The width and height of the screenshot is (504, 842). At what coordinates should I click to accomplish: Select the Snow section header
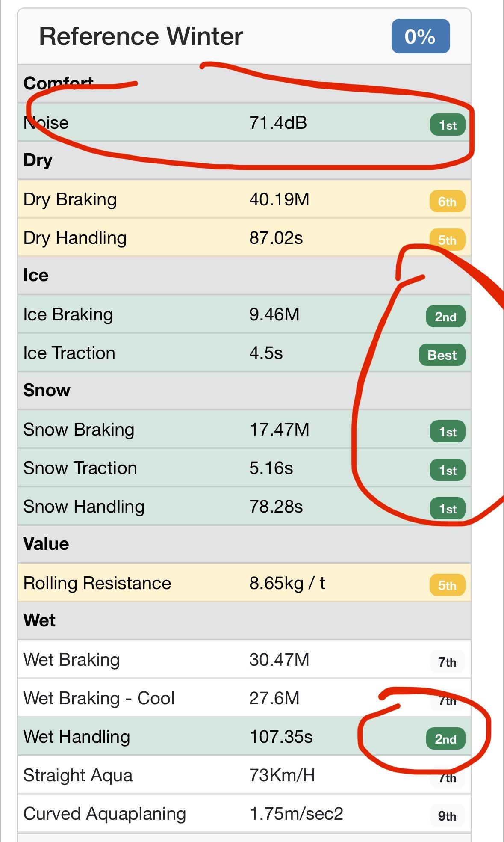pyautogui.click(x=47, y=390)
